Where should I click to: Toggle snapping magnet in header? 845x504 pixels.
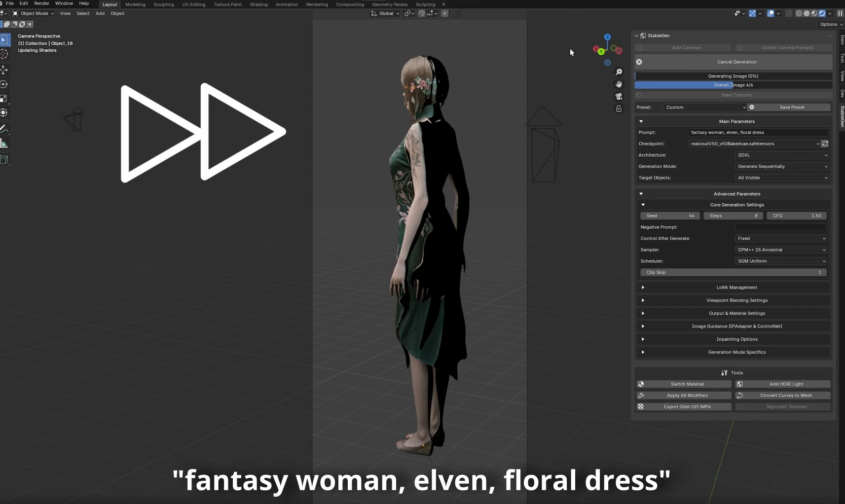422,13
